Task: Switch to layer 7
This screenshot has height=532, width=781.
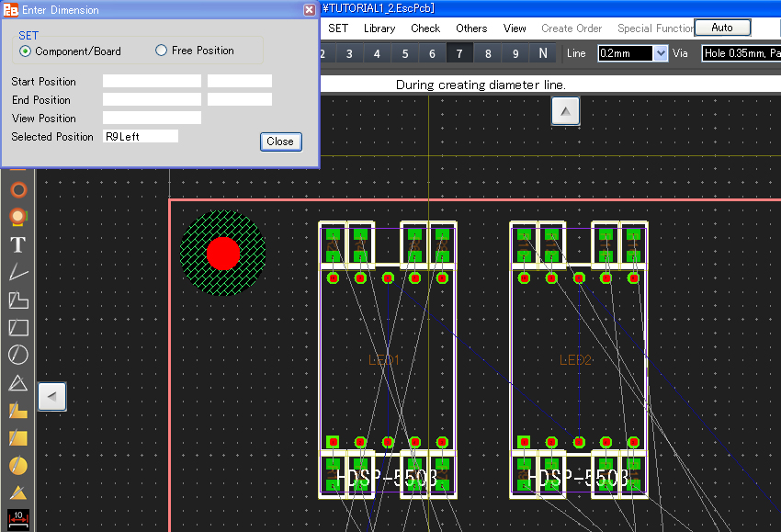Action: (x=459, y=53)
